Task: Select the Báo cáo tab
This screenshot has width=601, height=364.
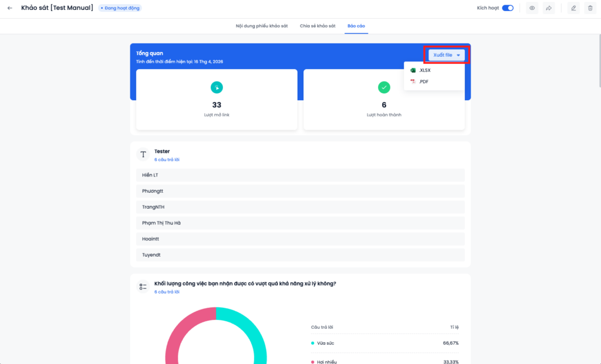Action: pyautogui.click(x=356, y=26)
